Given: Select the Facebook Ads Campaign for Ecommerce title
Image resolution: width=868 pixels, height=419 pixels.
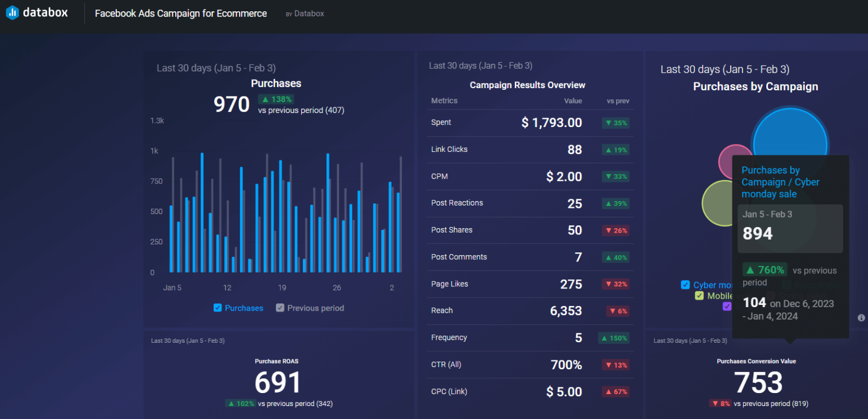Looking at the screenshot, I should click(181, 13).
